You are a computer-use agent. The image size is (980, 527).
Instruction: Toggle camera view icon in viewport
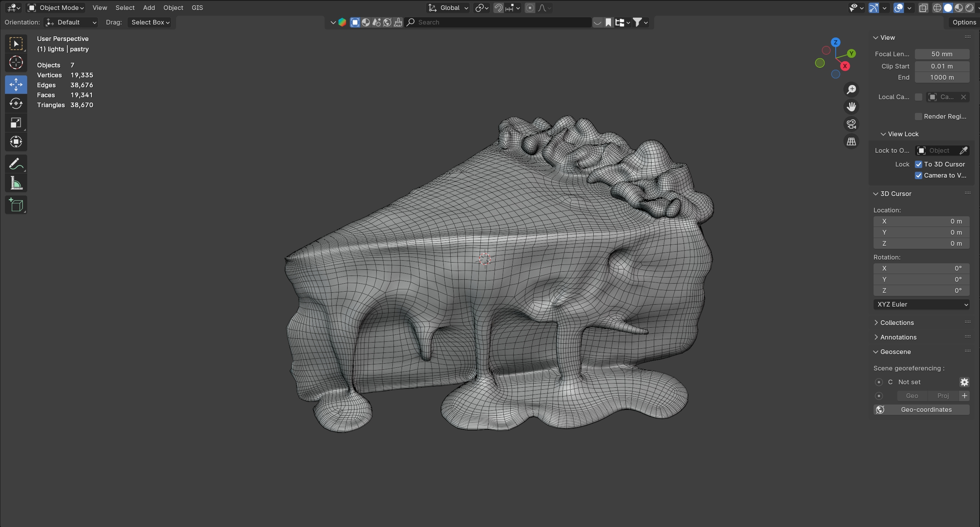pos(851,124)
